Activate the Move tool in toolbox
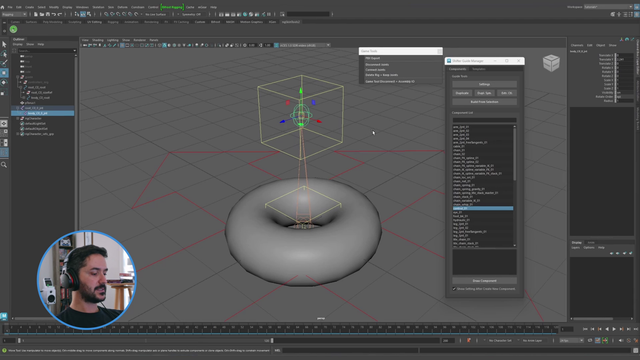 (4, 73)
